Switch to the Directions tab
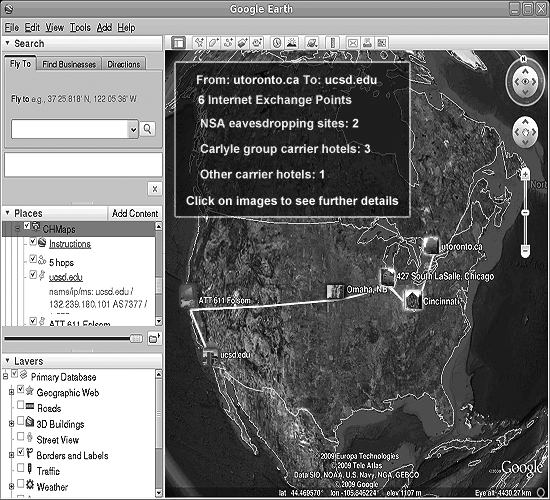 (x=123, y=64)
